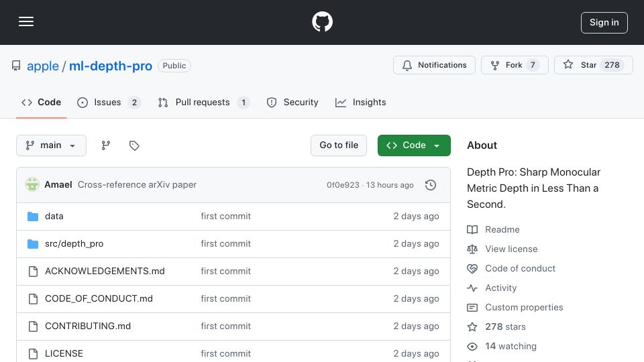Click the stars icon in About
Viewport: 644px width, 362px height.
pos(472,326)
